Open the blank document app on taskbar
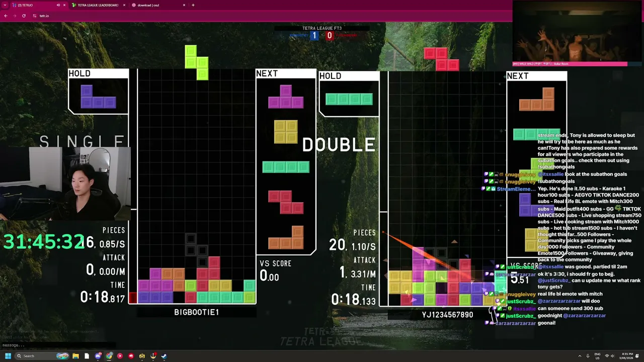Screen dimensions: 644x362 (87, 356)
